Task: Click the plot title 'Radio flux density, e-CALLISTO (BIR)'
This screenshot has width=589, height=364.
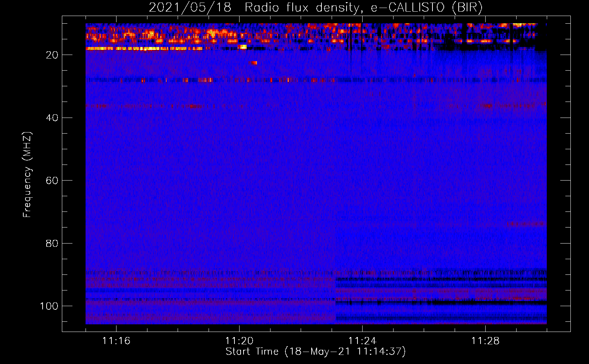Action: pos(363,8)
